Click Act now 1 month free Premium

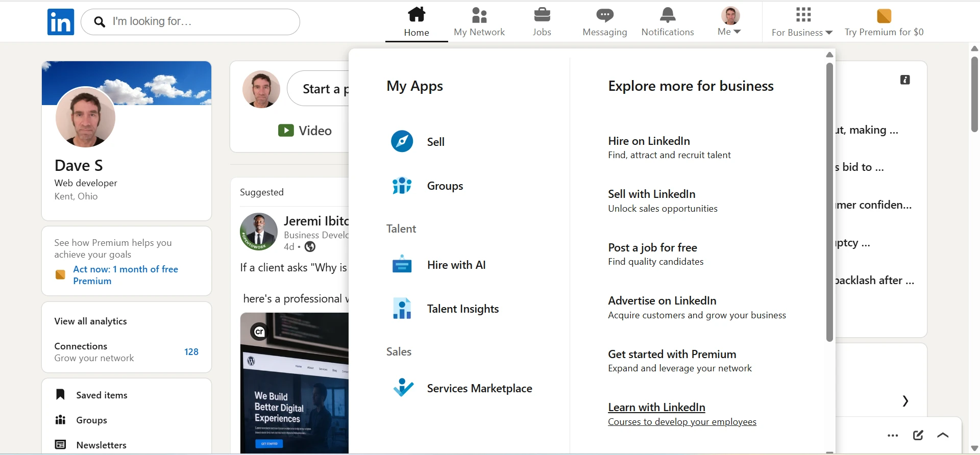pyautogui.click(x=126, y=275)
